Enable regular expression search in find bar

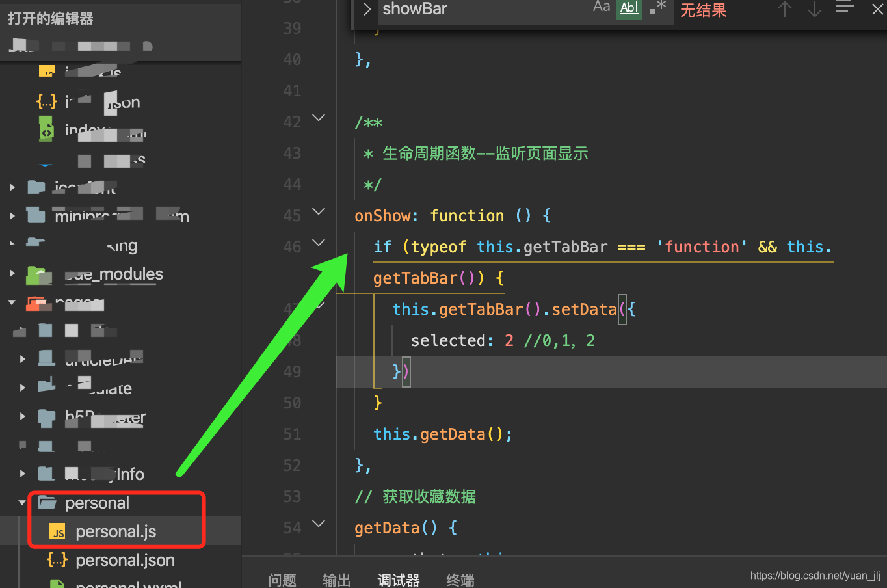pyautogui.click(x=658, y=8)
